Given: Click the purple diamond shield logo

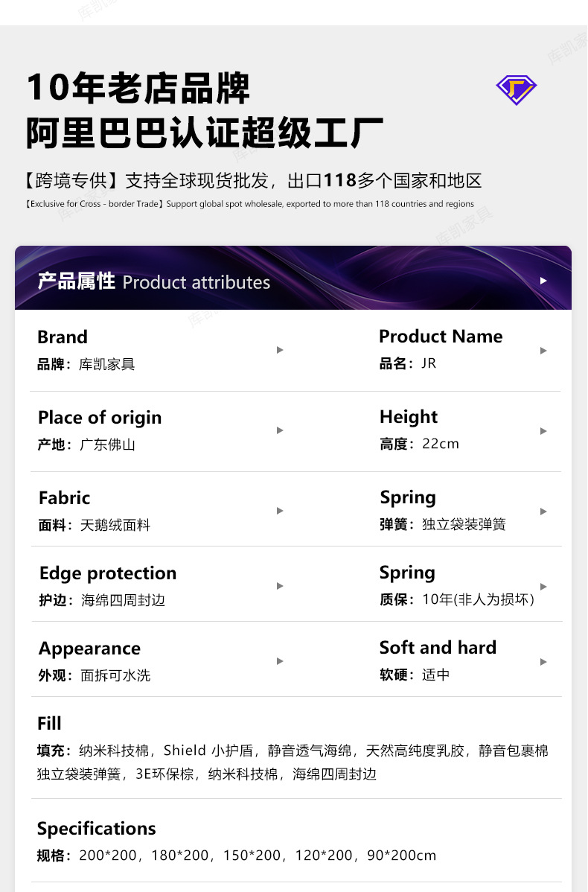Looking at the screenshot, I should (517, 90).
